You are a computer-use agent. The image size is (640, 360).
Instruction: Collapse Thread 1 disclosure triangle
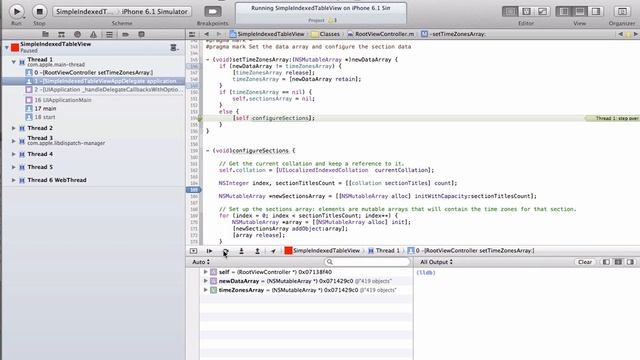[14, 62]
